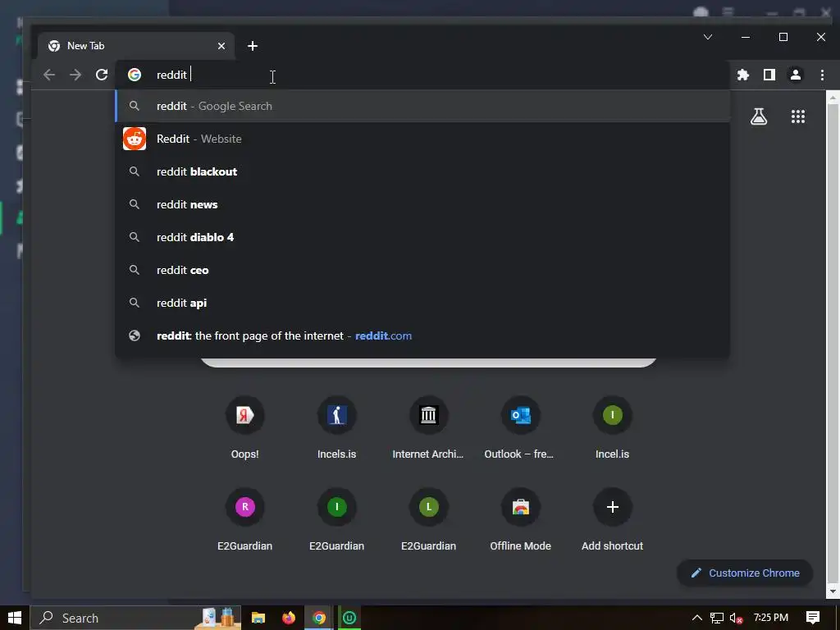Viewport: 840px width, 630px height.
Task: Open File Explorer from the taskbar
Action: (x=258, y=618)
